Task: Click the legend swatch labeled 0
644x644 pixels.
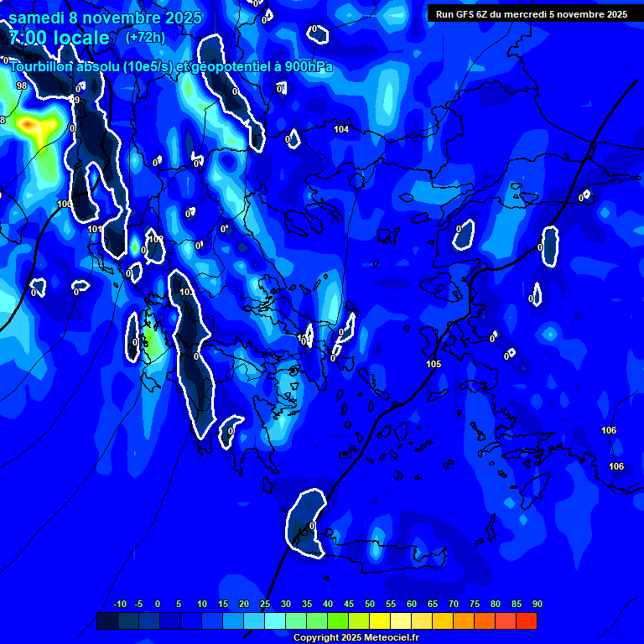Action: [x=149, y=621]
